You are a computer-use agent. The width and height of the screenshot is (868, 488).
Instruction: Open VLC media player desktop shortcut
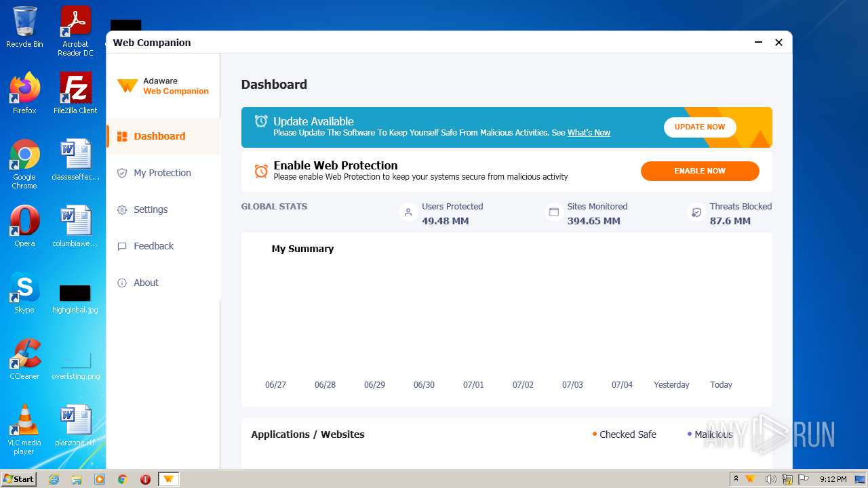coord(24,430)
